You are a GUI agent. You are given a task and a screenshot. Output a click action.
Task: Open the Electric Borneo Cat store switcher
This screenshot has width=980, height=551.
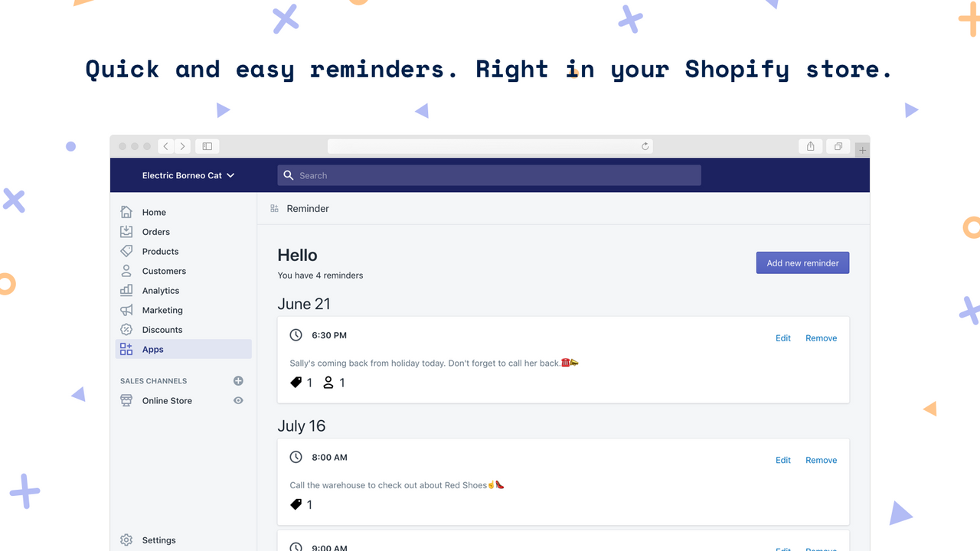click(188, 175)
